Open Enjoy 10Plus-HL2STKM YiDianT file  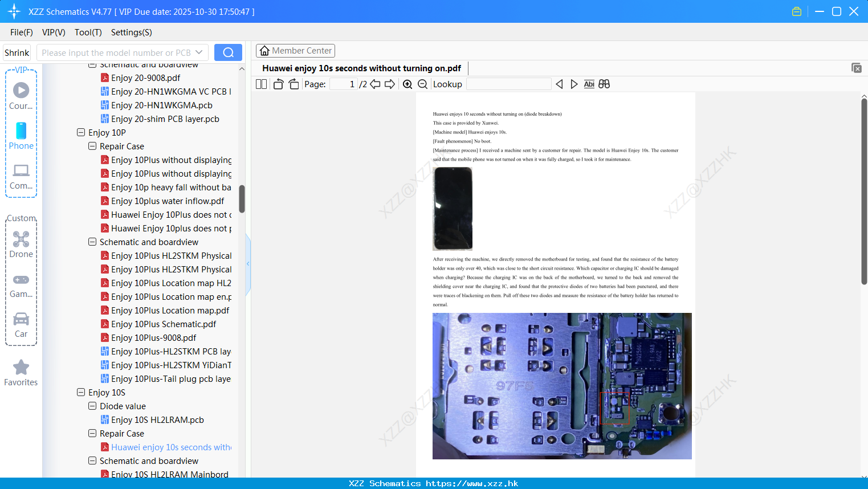(x=166, y=365)
